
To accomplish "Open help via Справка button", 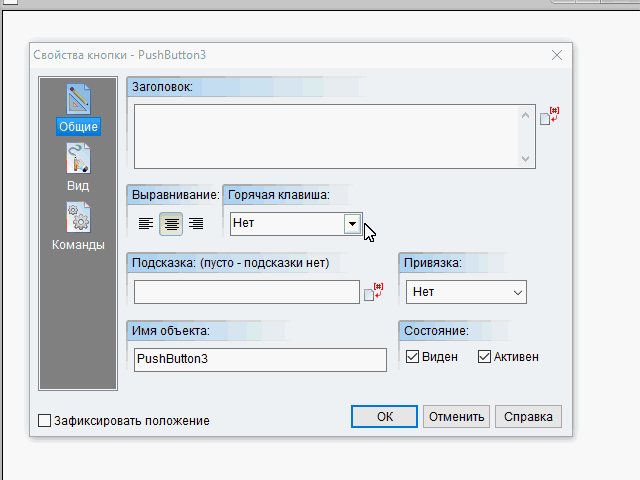I will point(528,416).
